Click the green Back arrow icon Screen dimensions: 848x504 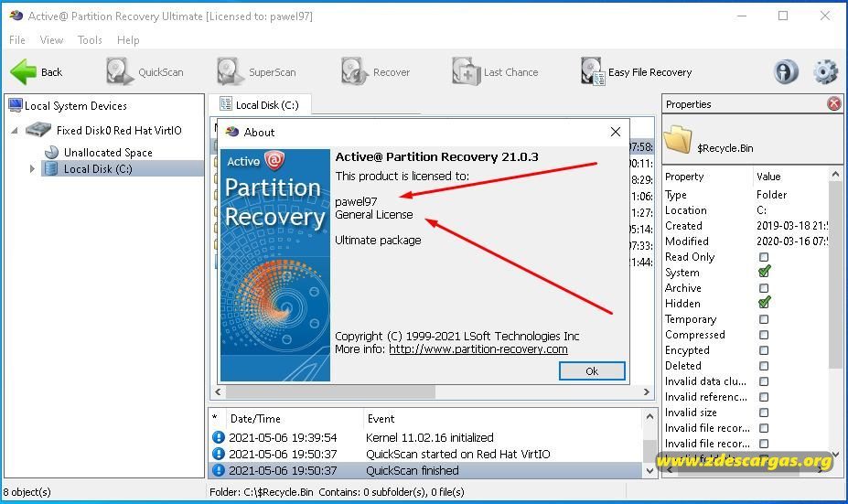pos(23,72)
